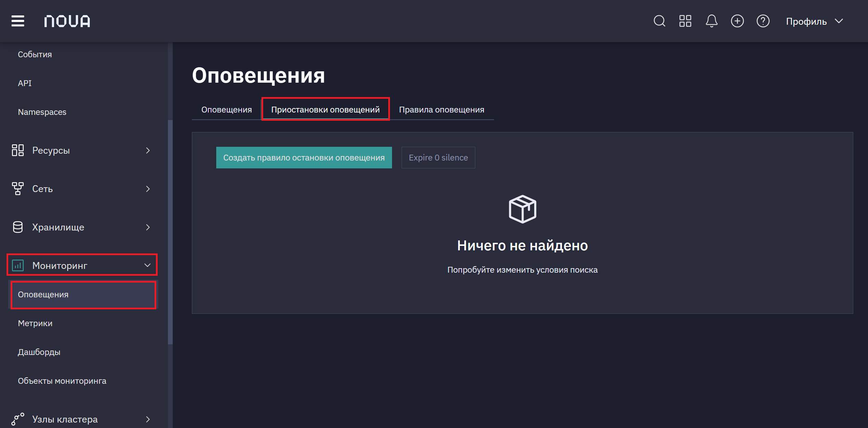Expand the Узлы кластера section
868x428 pixels.
[x=82, y=419]
